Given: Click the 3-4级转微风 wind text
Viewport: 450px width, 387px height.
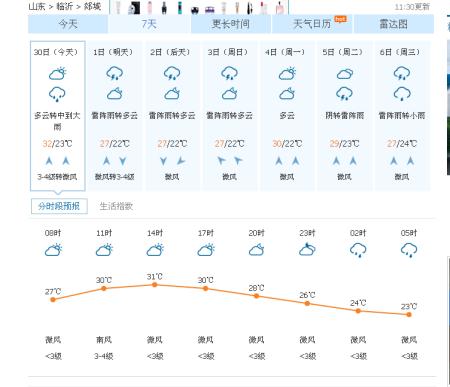Looking at the screenshot, I should point(57,177).
